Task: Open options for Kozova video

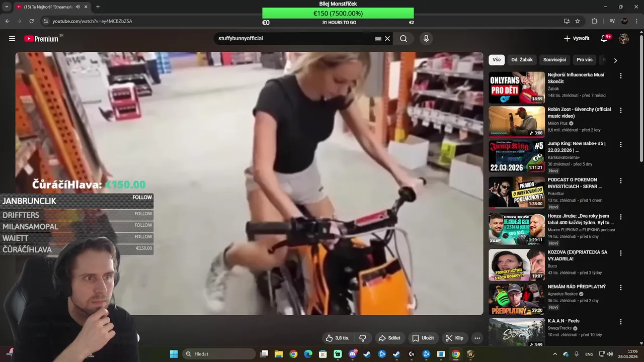Action: (x=621, y=253)
